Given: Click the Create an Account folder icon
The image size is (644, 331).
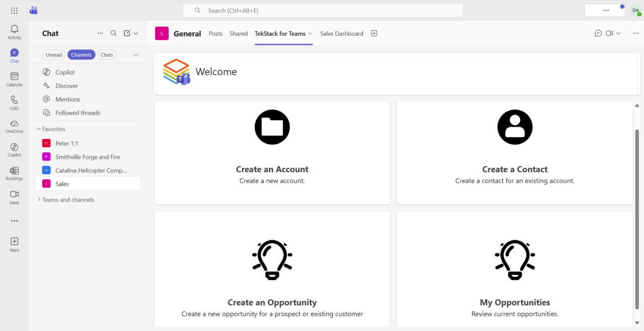Looking at the screenshot, I should pyautogui.click(x=272, y=127).
